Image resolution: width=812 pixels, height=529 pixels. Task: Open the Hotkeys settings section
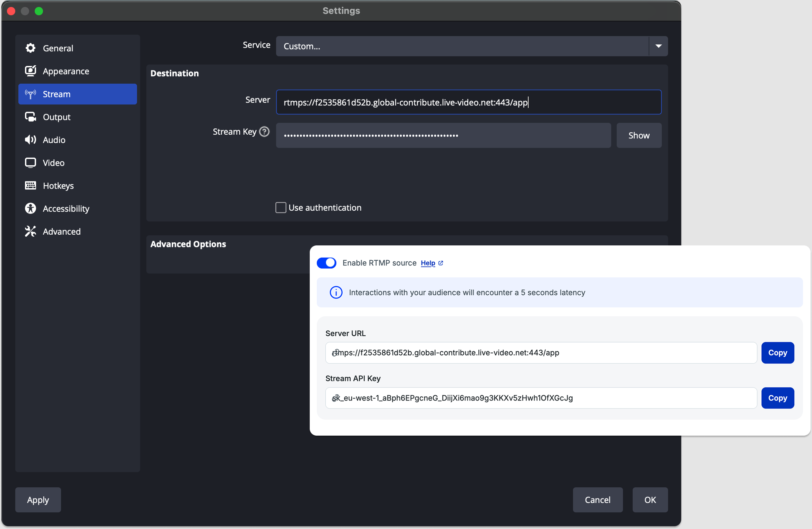[x=58, y=185]
